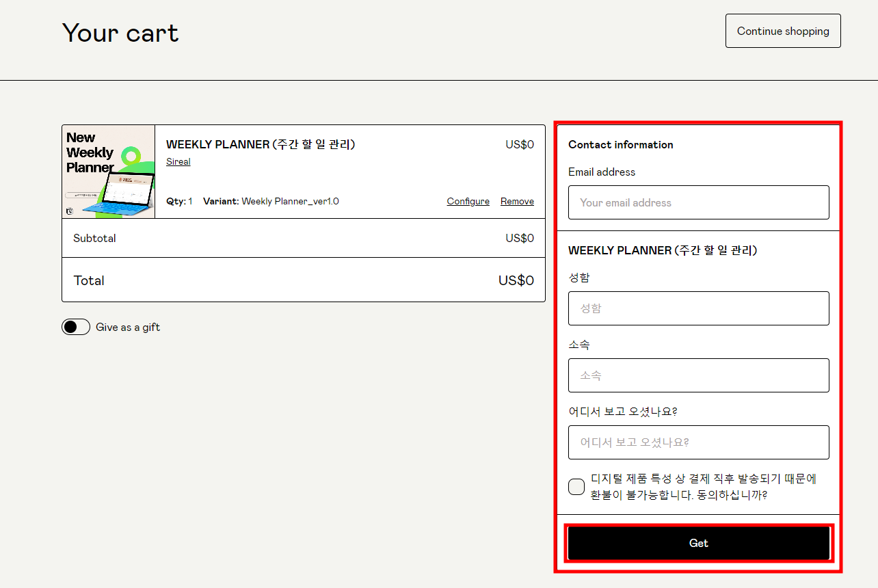878x588 pixels.
Task: Visit the Sireal seller link
Action: pyautogui.click(x=178, y=162)
